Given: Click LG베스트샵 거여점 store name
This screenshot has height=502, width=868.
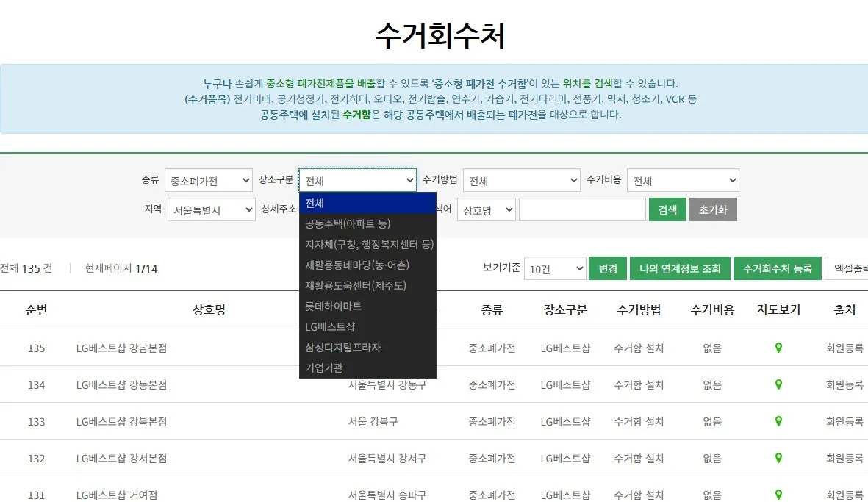Looking at the screenshot, I should [117, 495].
